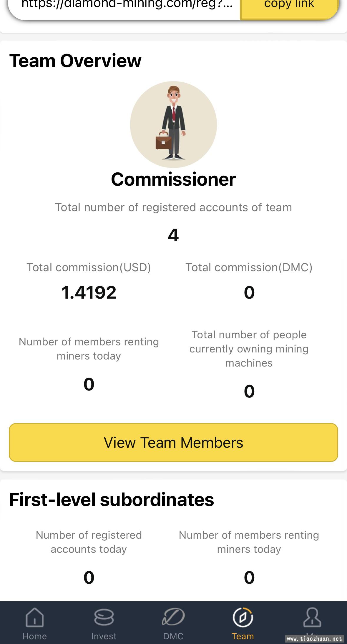
Task: Tap the Team compass icon
Action: pyautogui.click(x=243, y=617)
